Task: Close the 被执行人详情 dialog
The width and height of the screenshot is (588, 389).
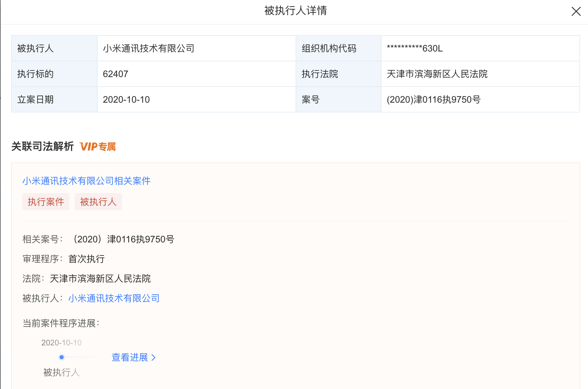Action: [576, 11]
